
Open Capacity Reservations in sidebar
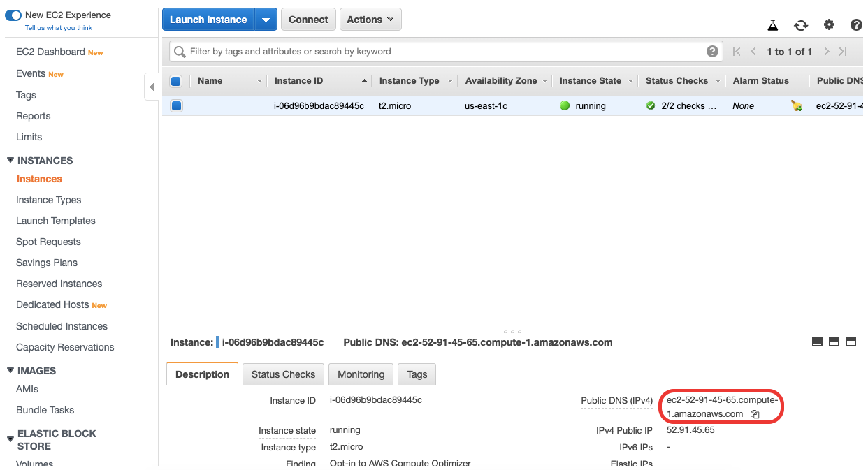[65, 347]
